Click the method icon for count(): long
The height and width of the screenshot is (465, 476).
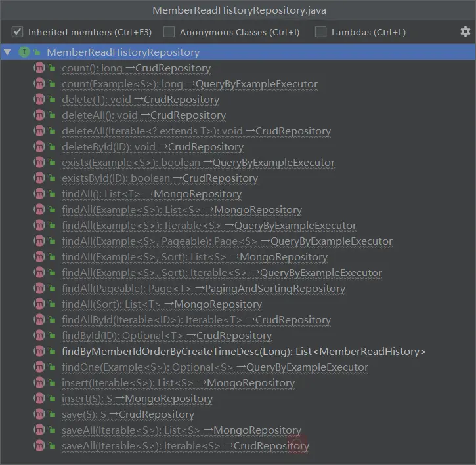pyautogui.click(x=39, y=68)
